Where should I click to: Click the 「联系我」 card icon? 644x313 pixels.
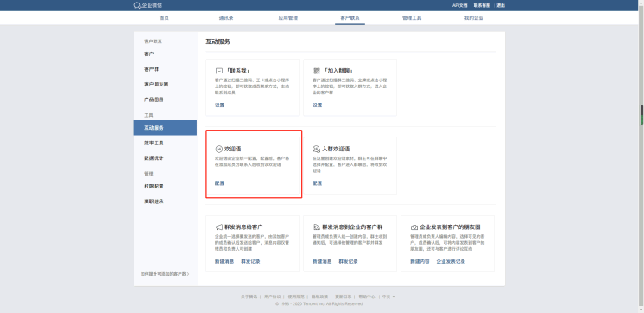[219, 71]
